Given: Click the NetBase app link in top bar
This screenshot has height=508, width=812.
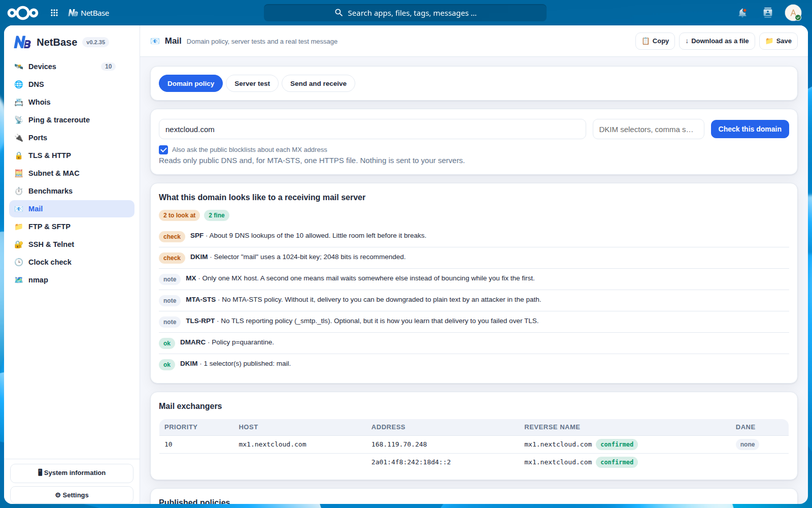Looking at the screenshot, I should coord(89,13).
